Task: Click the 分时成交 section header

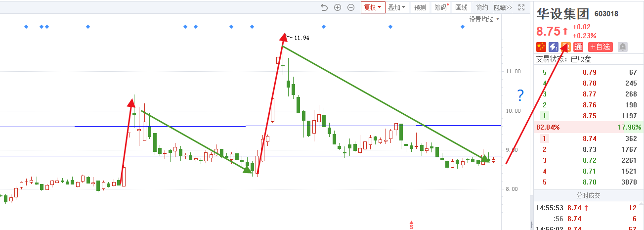Action: (588, 196)
